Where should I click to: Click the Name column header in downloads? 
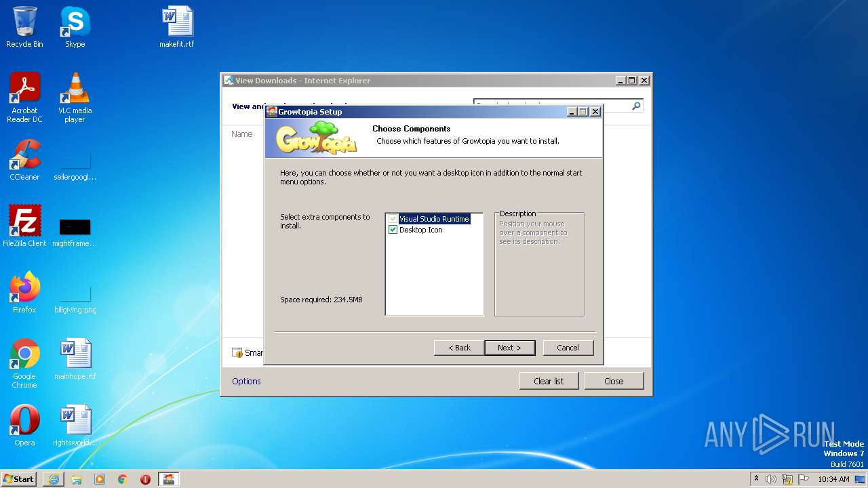coord(241,134)
